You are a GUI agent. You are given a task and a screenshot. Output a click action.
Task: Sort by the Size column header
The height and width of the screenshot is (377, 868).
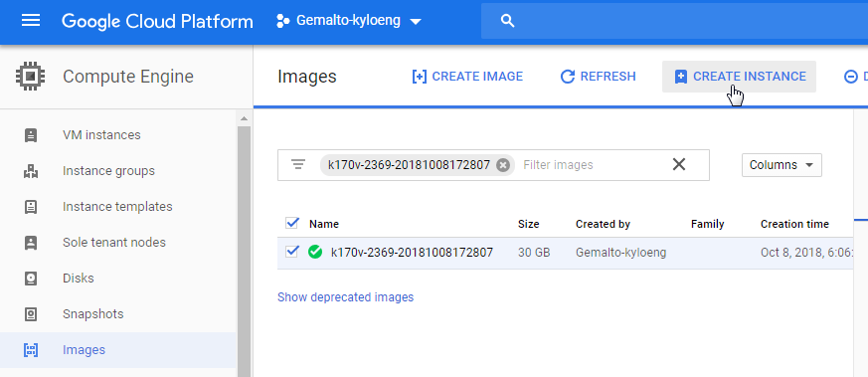point(528,224)
